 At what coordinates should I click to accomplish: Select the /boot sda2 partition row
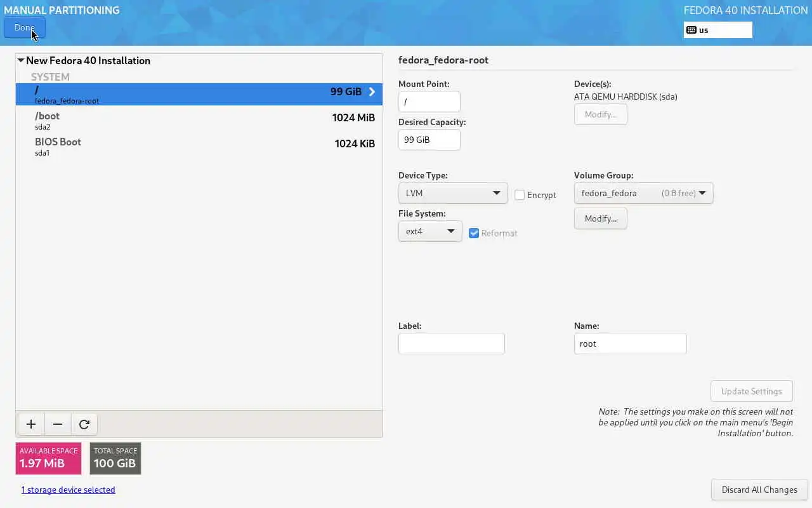pos(199,120)
